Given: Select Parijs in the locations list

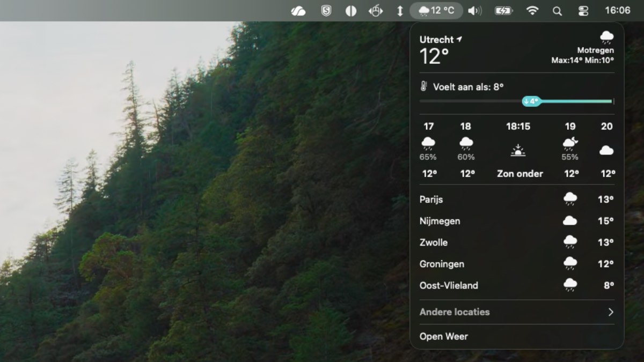Looking at the screenshot, I should click(431, 200).
